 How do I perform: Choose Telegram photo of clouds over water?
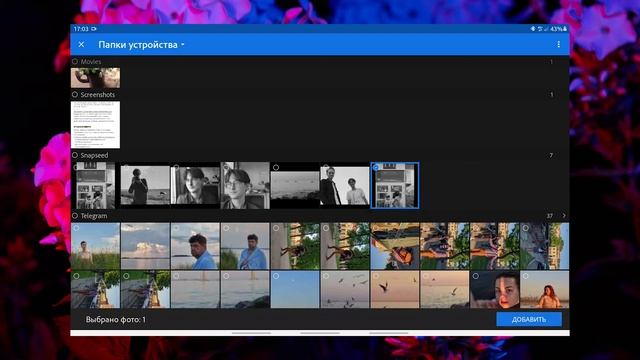click(x=145, y=246)
